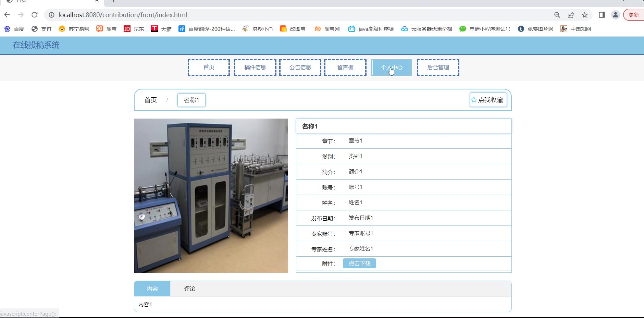Click the 名称1 breadcrumb item
Viewport: 644px width, 318px height.
coord(191,100)
